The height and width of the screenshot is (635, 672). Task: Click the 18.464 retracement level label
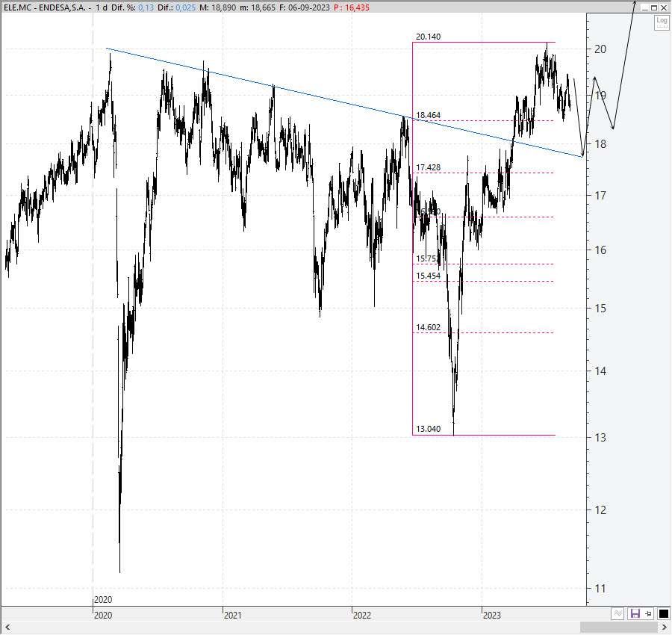428,115
